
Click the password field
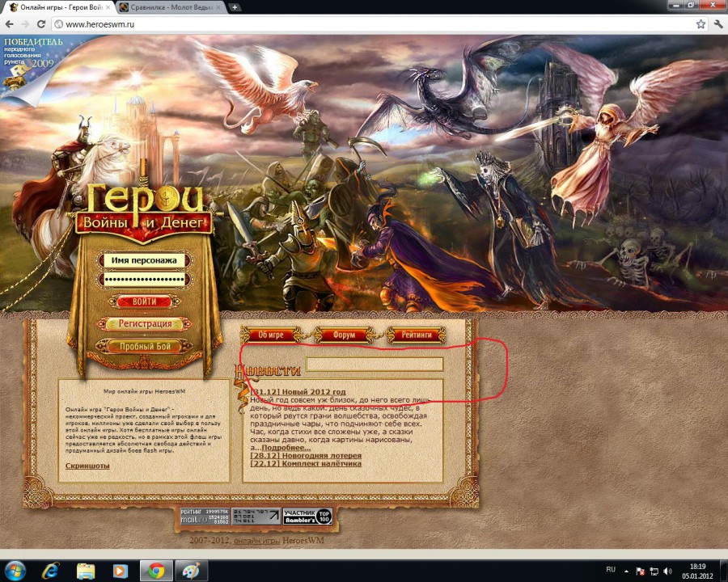pos(144,280)
